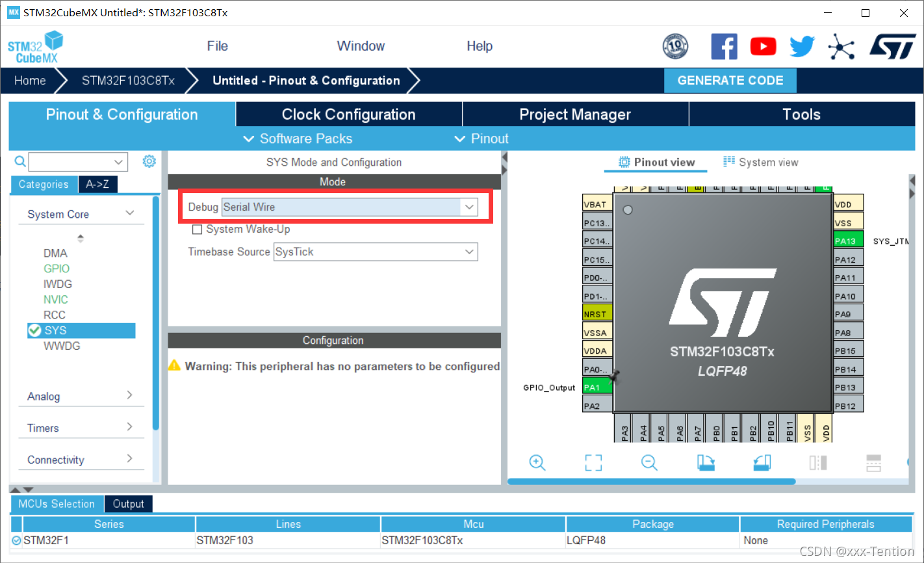The height and width of the screenshot is (563, 924).
Task: Select NVIC in System Core
Action: click(56, 300)
